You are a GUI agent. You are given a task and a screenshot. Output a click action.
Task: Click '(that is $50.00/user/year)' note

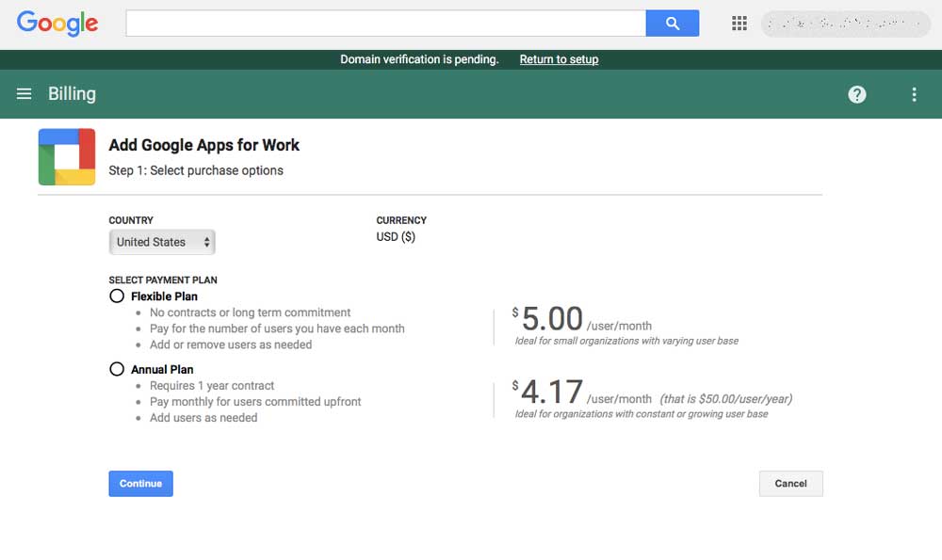pos(725,398)
